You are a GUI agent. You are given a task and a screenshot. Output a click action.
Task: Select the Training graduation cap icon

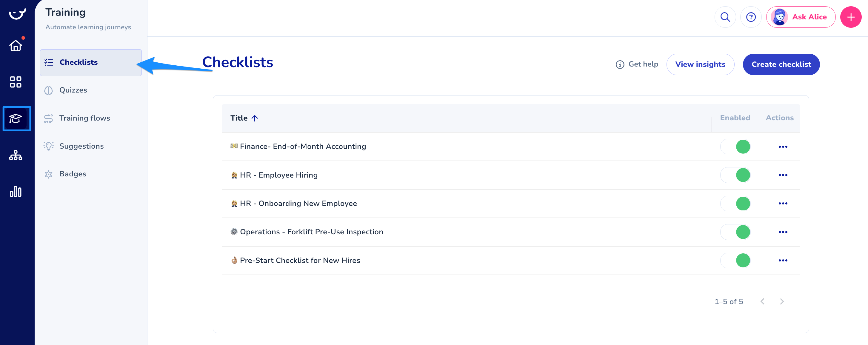pyautogui.click(x=16, y=118)
